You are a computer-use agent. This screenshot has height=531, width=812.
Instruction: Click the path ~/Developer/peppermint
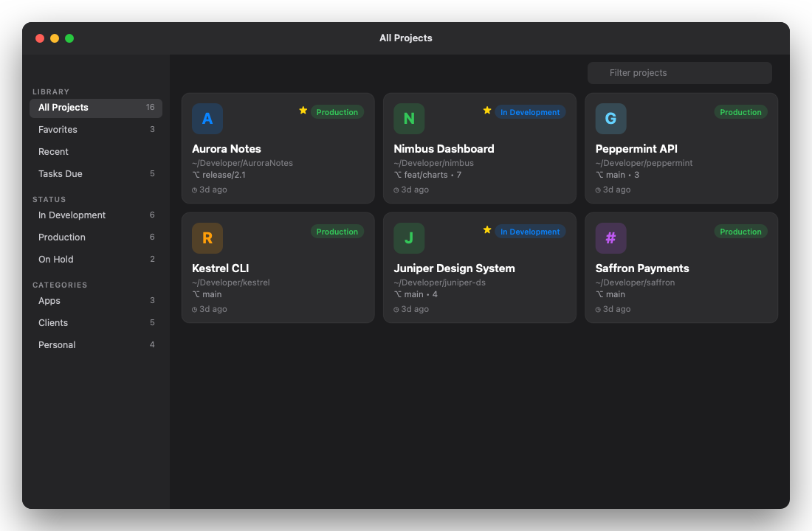(x=644, y=163)
